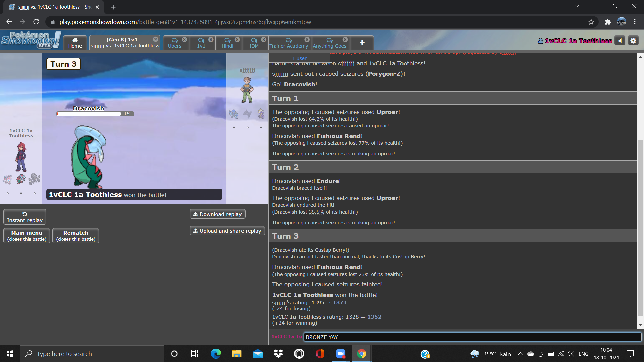Close the [Gen 8] 1v1 battle tab
The height and width of the screenshot is (362, 644).
(155, 39)
